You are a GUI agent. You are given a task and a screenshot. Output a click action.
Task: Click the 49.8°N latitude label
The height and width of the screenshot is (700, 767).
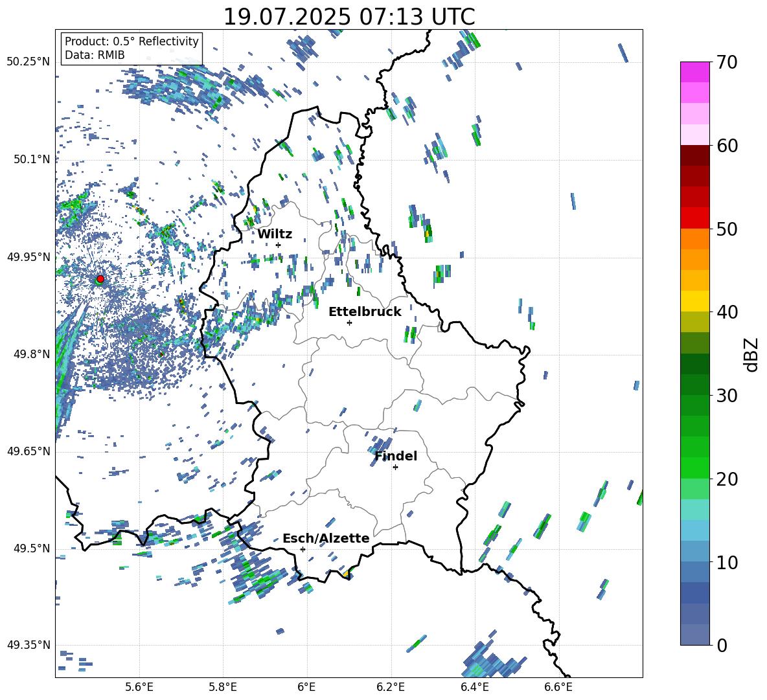[32, 354]
